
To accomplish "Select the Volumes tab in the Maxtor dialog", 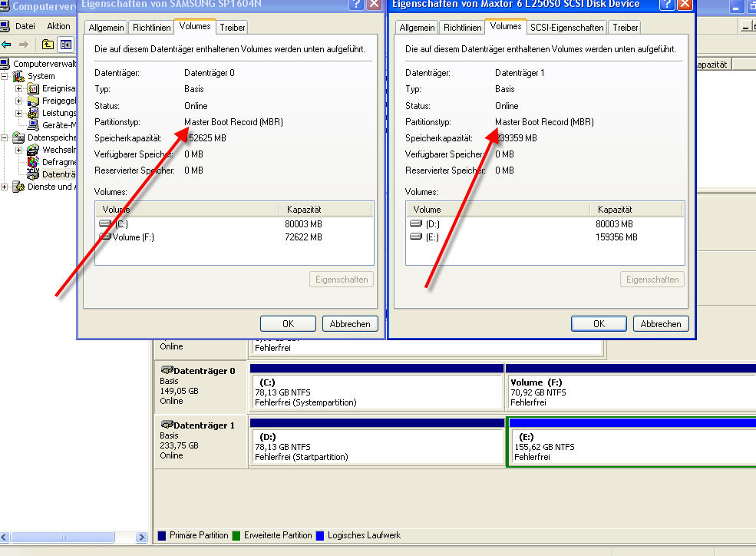I will click(x=506, y=27).
